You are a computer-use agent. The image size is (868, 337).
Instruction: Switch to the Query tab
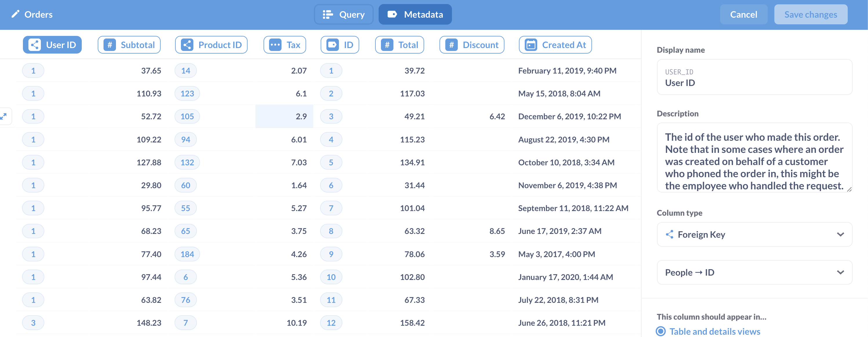(x=344, y=14)
